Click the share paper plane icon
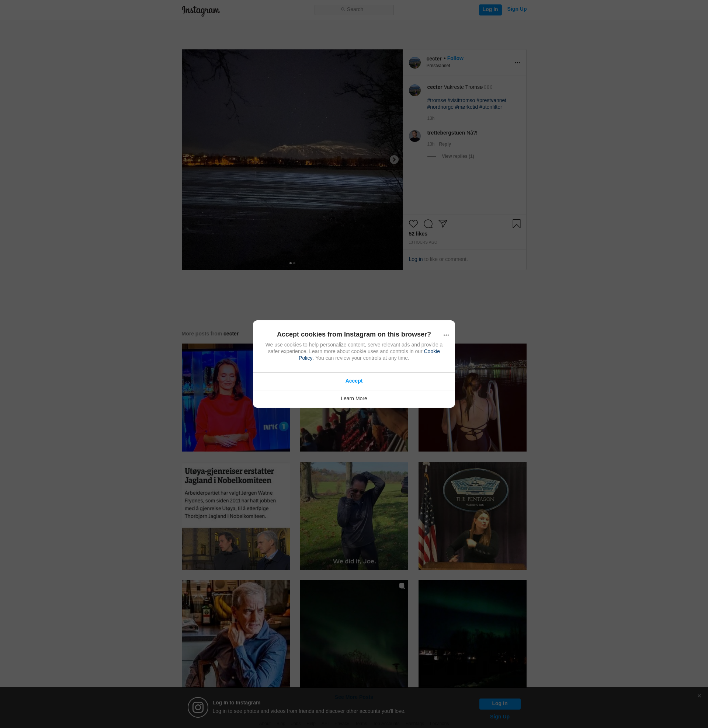This screenshot has height=728, width=708. [x=442, y=223]
